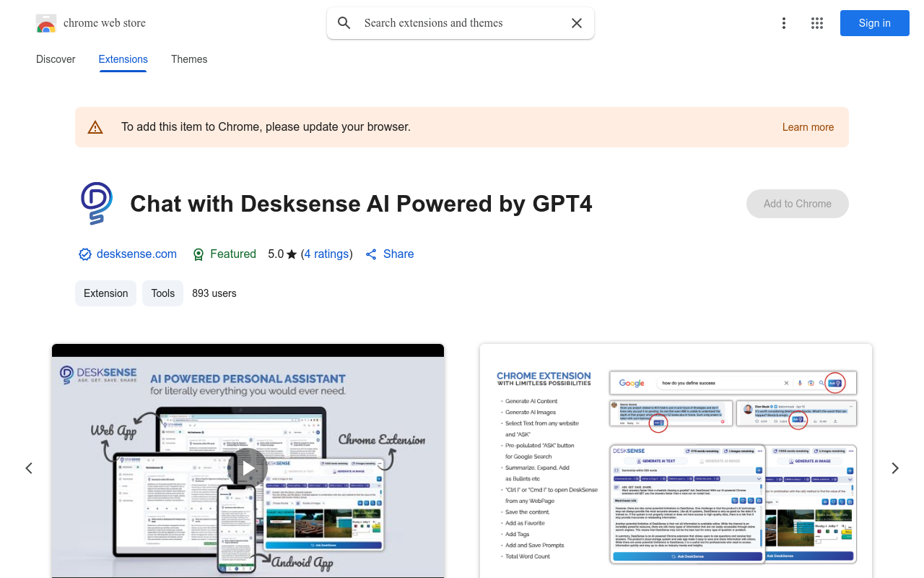Viewport: 924px width, 578px height.
Task: Click the warning triangle icon in banner
Action: pos(95,127)
